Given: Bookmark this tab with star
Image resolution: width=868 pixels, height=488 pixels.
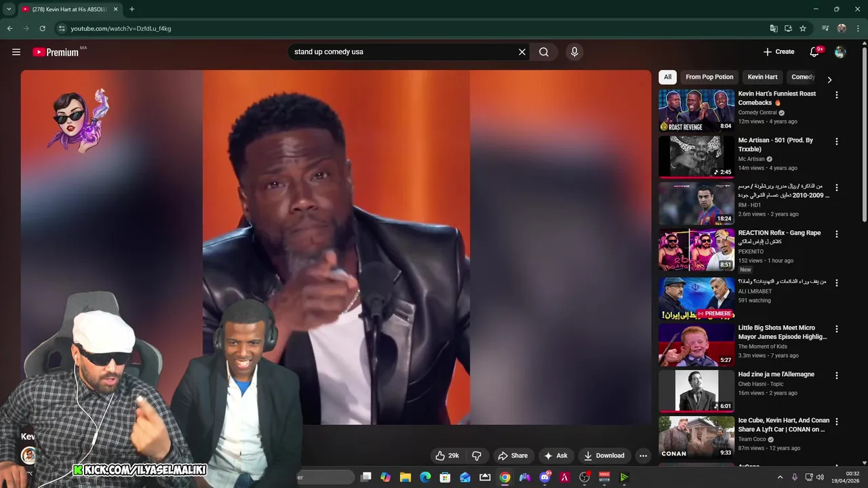Looking at the screenshot, I should click(803, 28).
